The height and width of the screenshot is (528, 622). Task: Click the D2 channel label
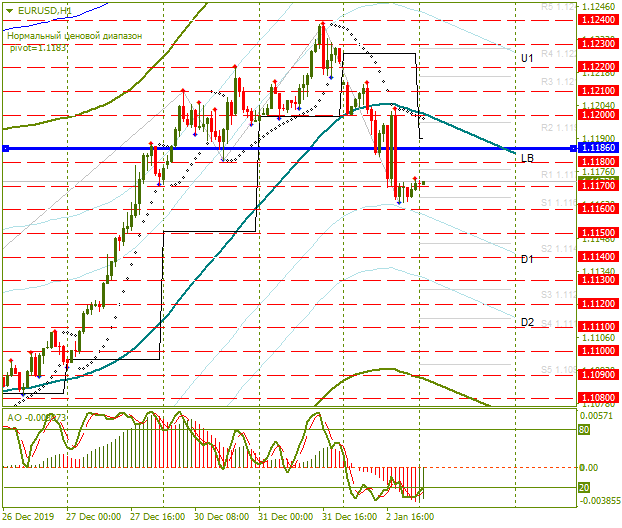[527, 322]
